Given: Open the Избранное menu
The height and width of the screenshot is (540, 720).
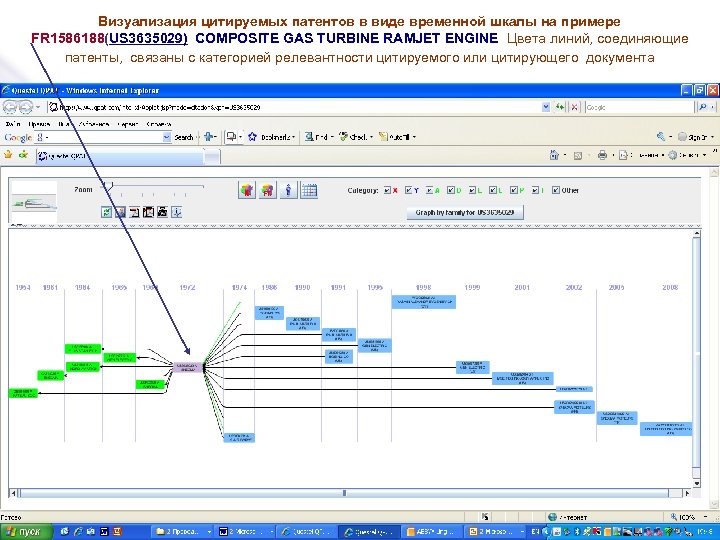Looking at the screenshot, I should tap(94, 124).
